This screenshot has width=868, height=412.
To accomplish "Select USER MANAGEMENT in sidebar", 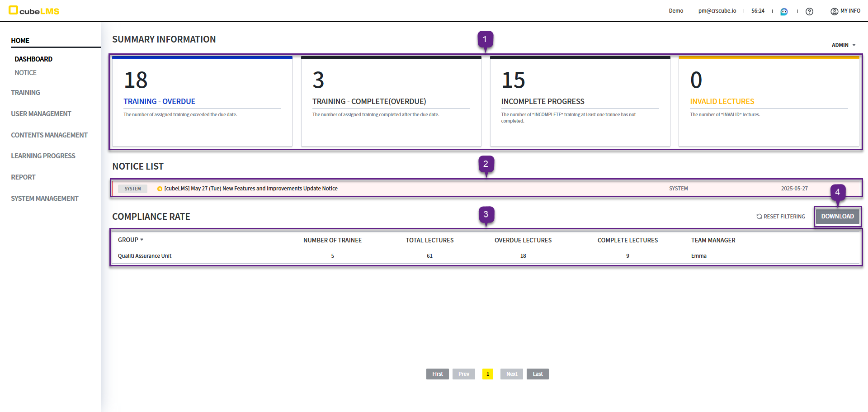I will 41,114.
